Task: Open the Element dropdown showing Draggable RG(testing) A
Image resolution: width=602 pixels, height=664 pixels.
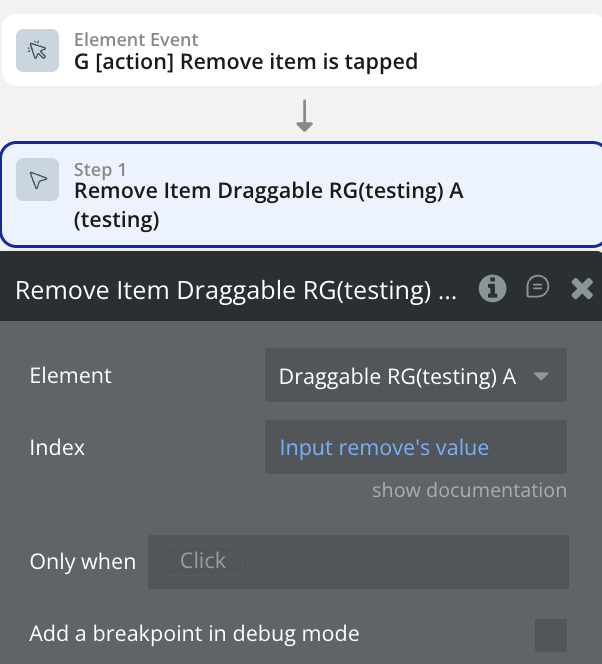Action: coord(400,376)
